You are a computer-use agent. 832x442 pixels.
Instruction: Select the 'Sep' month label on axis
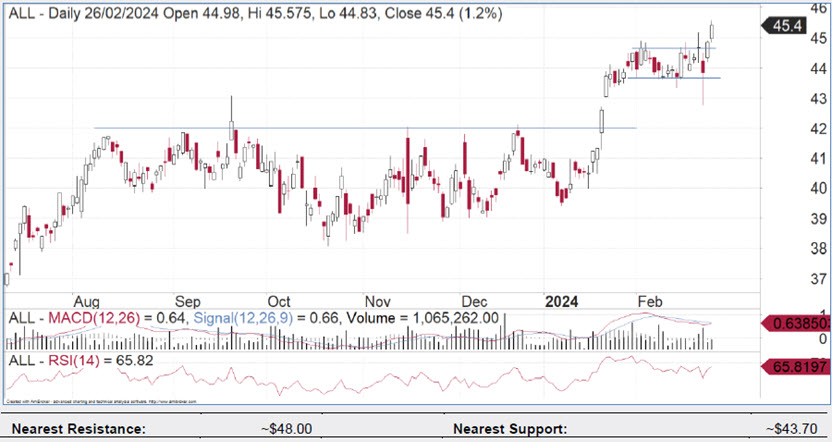click(187, 302)
